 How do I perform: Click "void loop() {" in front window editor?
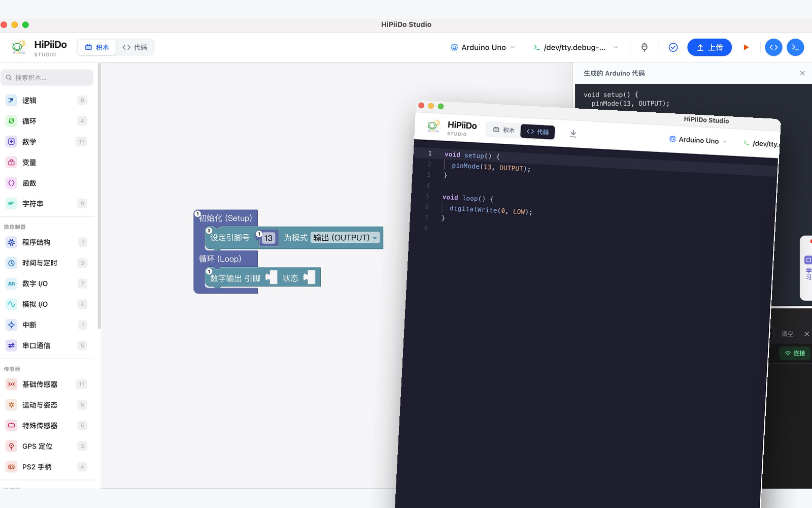[x=468, y=198]
